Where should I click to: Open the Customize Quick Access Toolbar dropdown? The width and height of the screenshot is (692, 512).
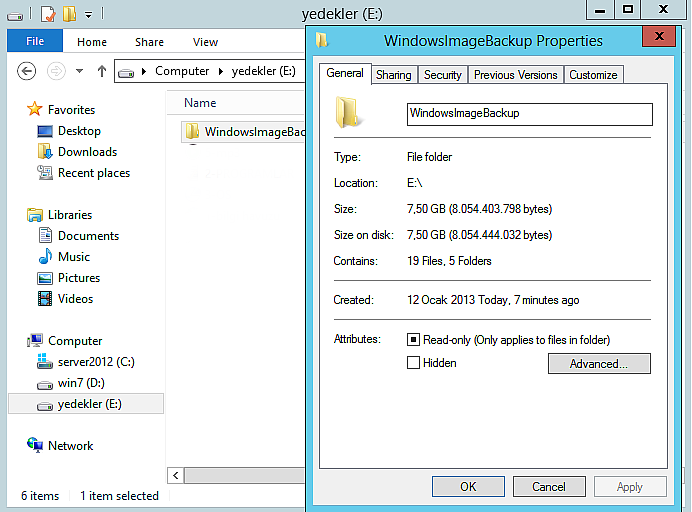(x=89, y=15)
